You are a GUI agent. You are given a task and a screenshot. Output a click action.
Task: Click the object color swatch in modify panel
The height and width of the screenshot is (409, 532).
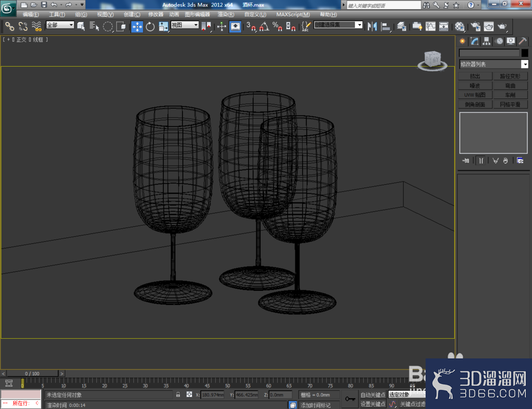tap(525, 53)
